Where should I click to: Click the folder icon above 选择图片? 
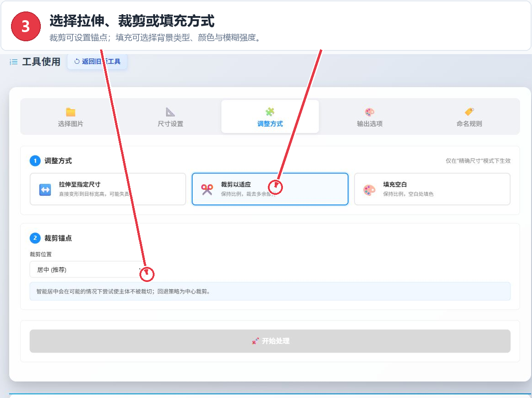click(71, 112)
